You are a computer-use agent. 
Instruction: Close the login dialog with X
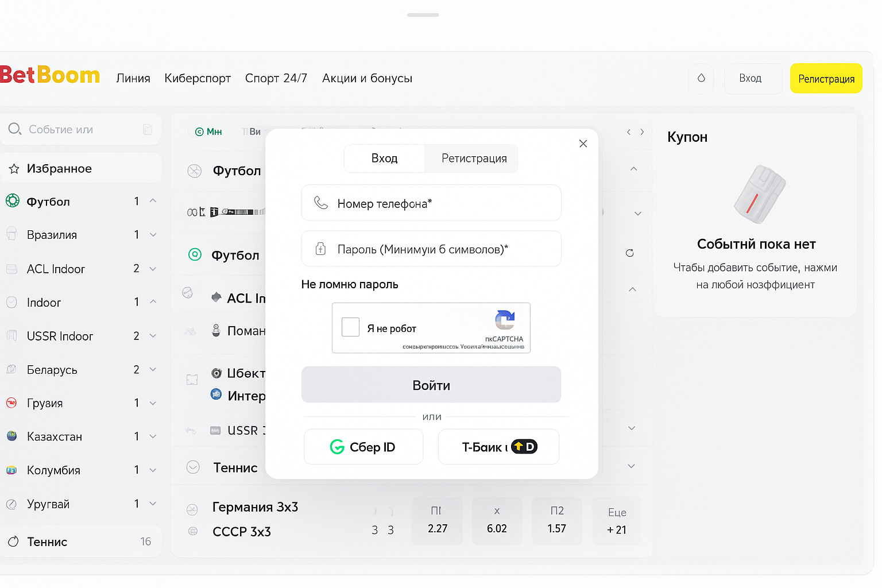tap(583, 144)
